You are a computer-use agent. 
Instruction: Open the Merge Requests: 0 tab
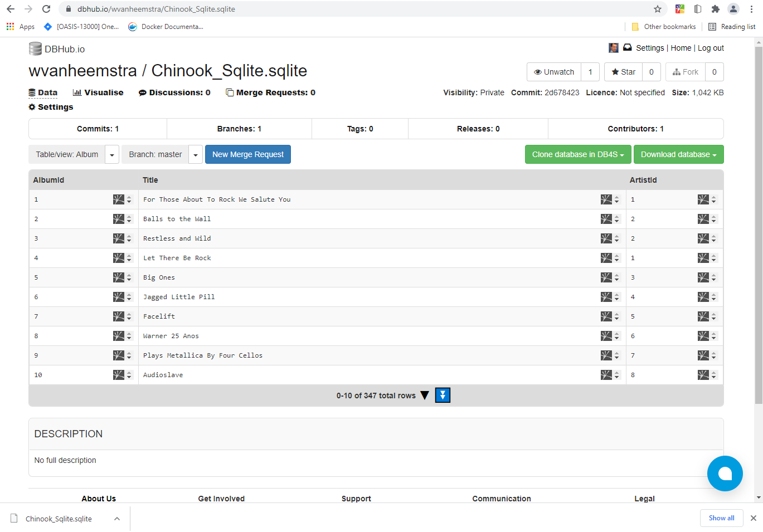pyautogui.click(x=270, y=92)
